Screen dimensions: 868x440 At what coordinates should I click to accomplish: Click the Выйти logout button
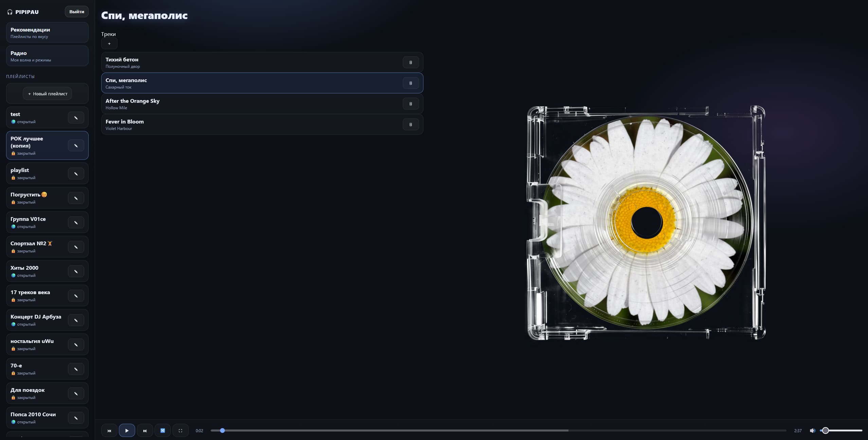(76, 12)
